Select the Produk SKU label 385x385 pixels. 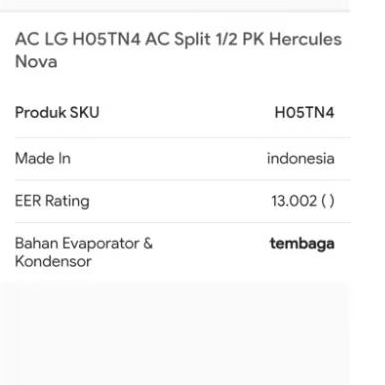[x=57, y=112]
